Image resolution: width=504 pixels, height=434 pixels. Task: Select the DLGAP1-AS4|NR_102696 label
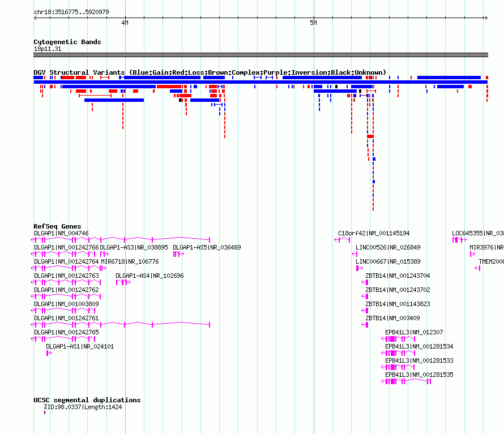(150, 276)
